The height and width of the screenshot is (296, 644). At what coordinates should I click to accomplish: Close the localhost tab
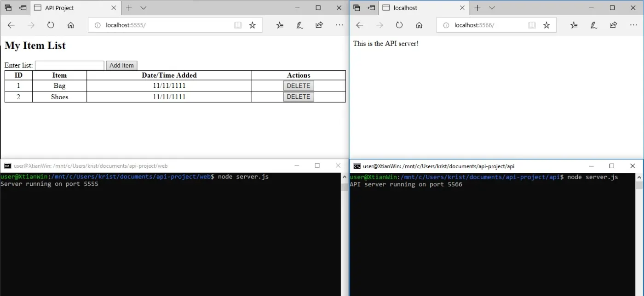463,8
